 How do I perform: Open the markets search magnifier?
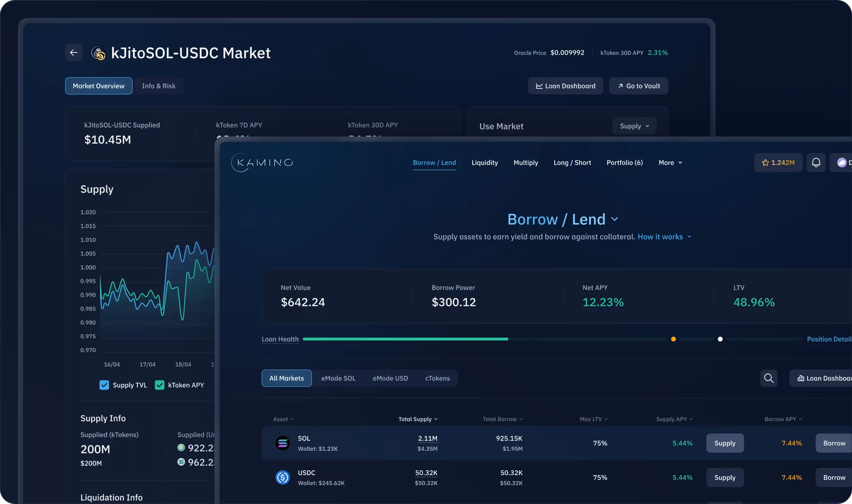click(x=769, y=378)
